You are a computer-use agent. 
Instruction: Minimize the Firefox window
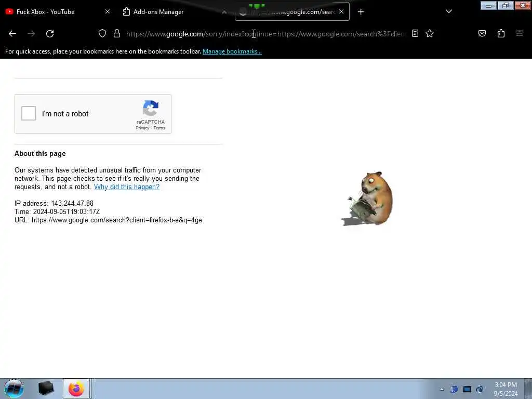[488, 6]
